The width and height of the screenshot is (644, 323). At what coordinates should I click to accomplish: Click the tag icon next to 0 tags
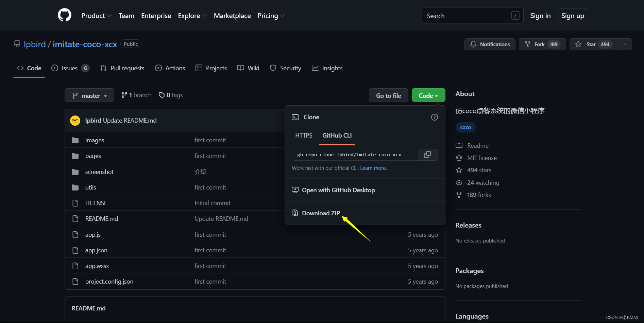pyautogui.click(x=162, y=95)
